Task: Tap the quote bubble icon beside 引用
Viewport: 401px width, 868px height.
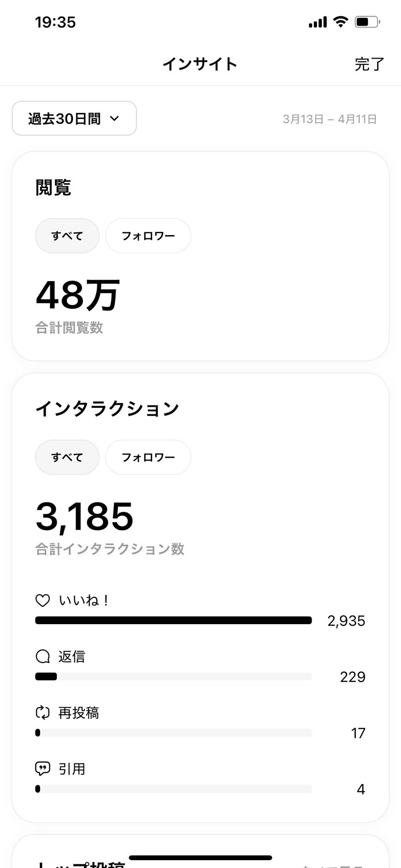Action: [42, 769]
